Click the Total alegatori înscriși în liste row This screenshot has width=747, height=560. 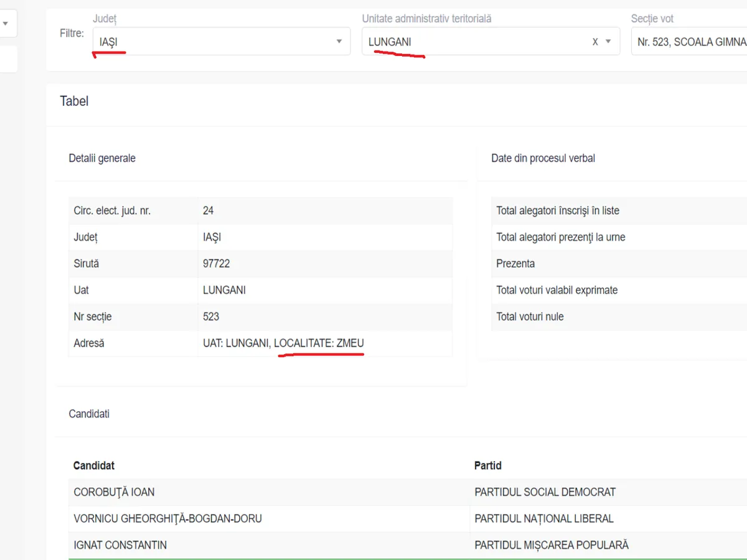point(558,211)
